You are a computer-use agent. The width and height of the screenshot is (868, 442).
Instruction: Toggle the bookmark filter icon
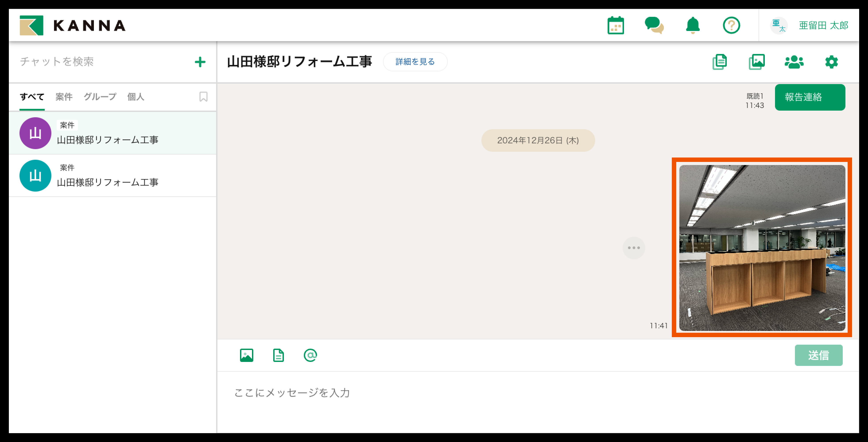click(203, 97)
